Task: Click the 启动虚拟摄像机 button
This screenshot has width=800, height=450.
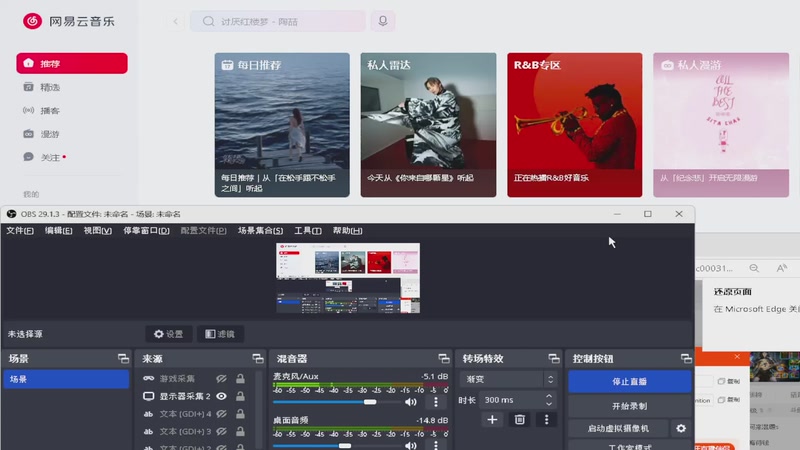Action: (x=618, y=429)
